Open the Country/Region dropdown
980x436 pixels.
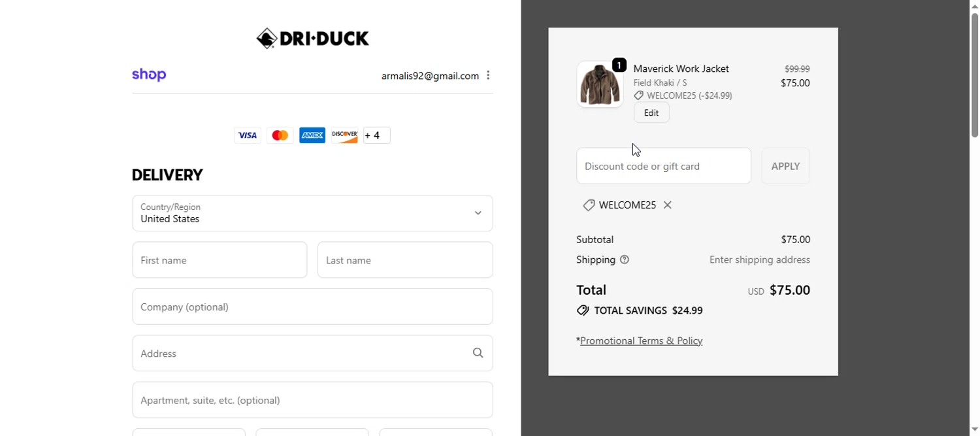pos(312,213)
